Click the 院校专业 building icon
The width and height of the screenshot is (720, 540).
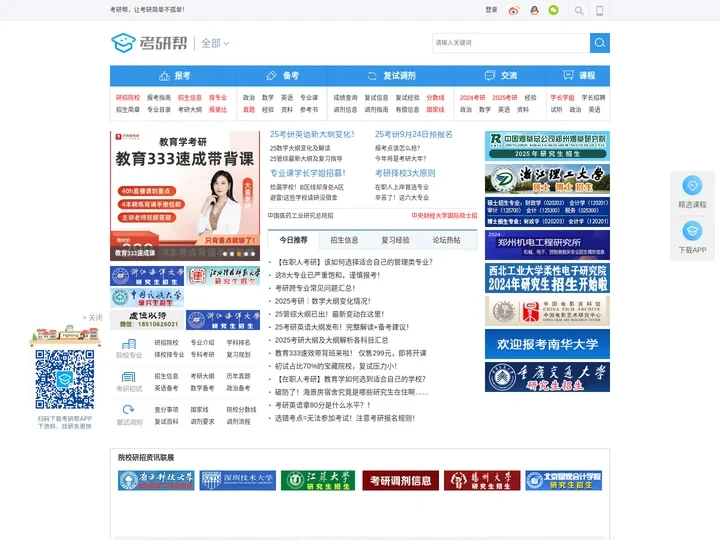[x=129, y=344]
